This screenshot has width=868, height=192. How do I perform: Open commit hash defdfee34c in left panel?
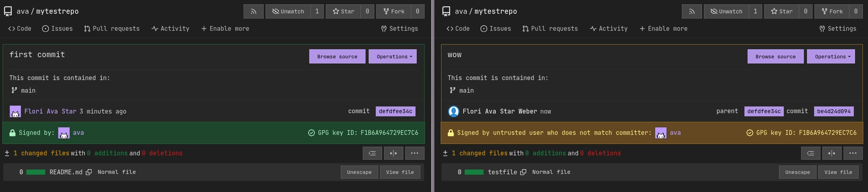click(x=395, y=111)
